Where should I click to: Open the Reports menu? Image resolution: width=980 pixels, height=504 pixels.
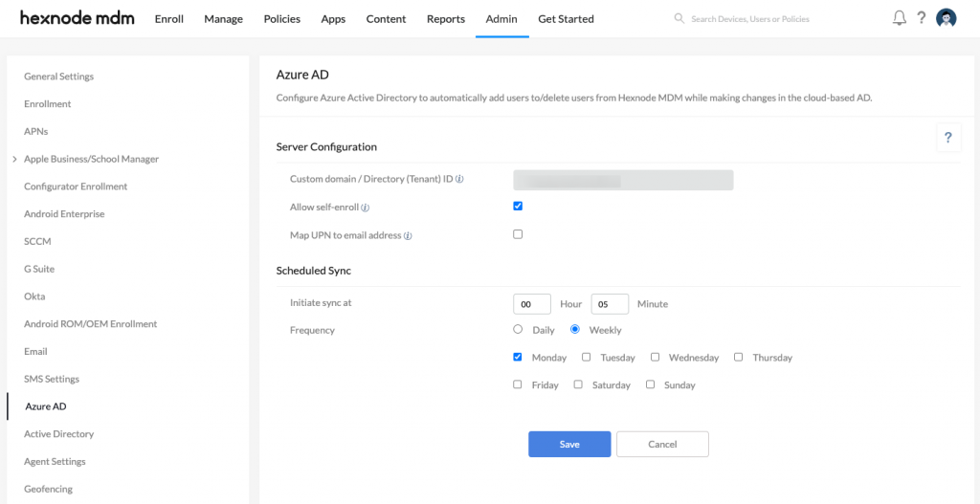[446, 19]
